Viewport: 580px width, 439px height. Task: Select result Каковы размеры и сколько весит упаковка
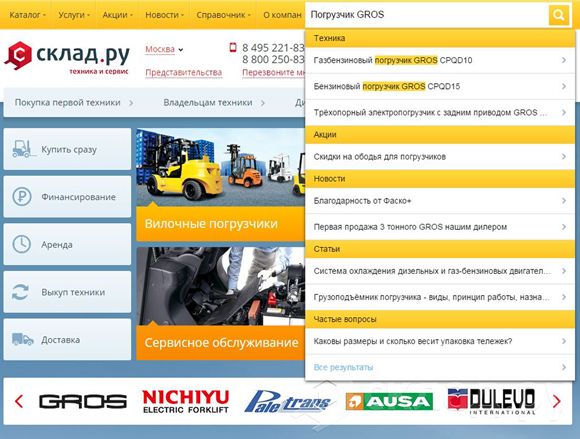tap(440, 341)
